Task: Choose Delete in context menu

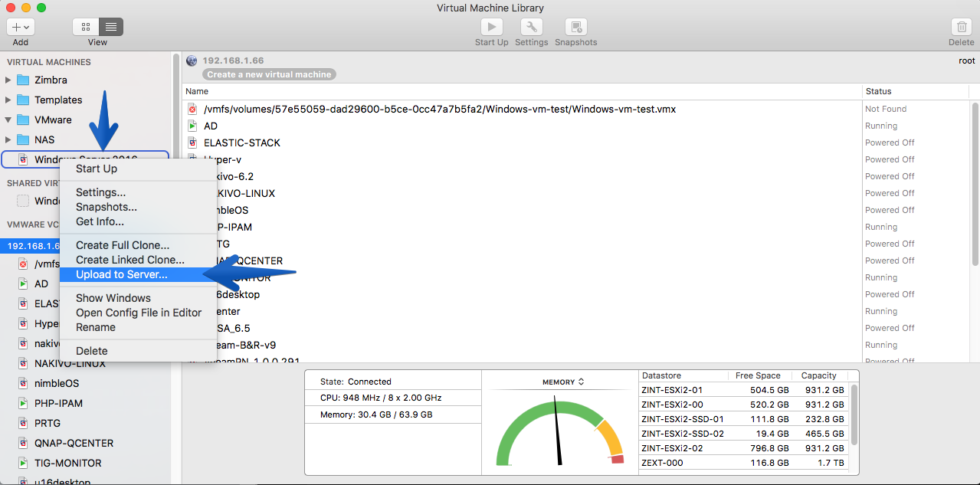Action: pyautogui.click(x=138, y=351)
